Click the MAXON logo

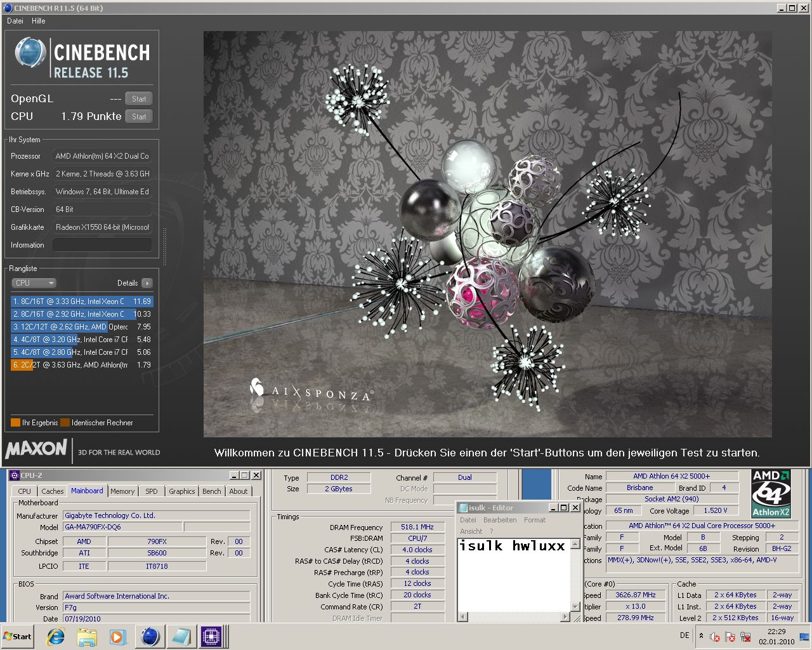tap(36, 449)
